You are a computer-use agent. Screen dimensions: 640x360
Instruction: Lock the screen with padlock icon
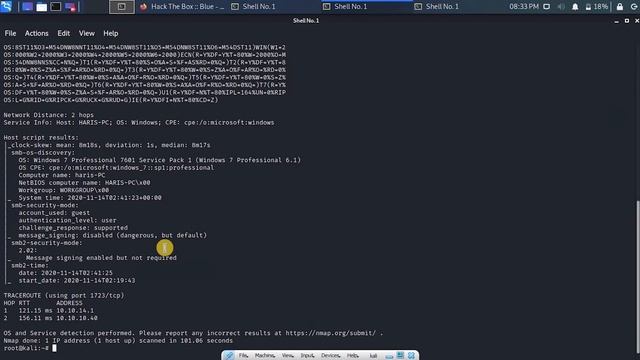pyautogui.click(x=620, y=7)
